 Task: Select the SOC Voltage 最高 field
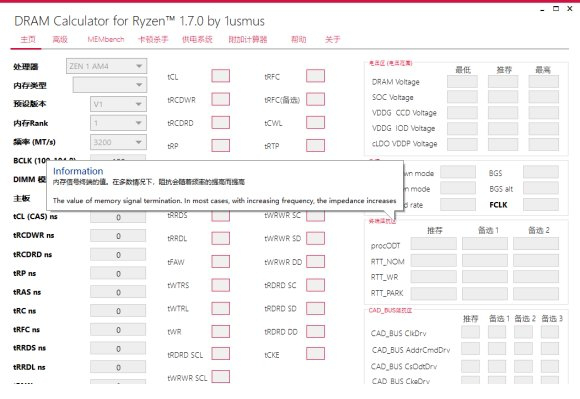(543, 97)
